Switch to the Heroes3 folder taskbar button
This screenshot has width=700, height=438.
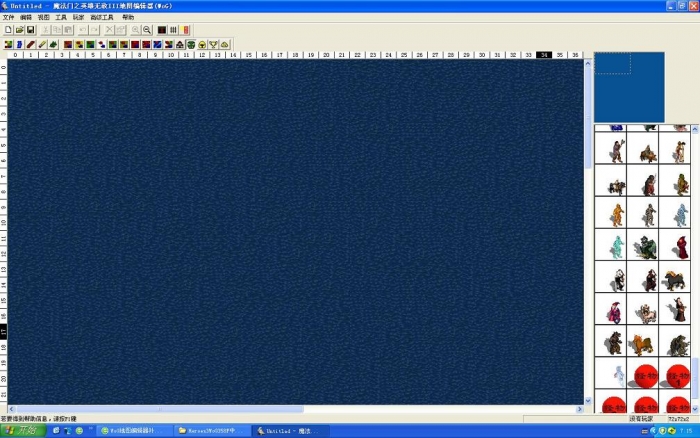point(212,431)
